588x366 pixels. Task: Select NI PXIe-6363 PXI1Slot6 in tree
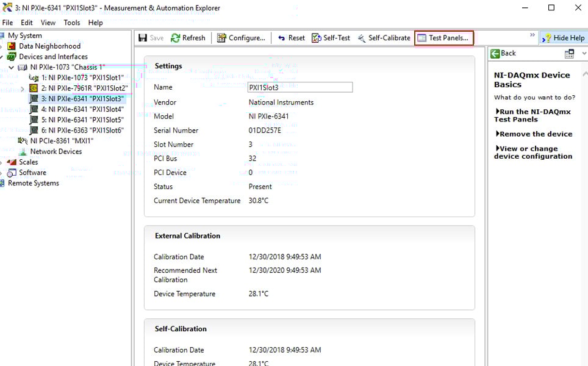point(82,131)
